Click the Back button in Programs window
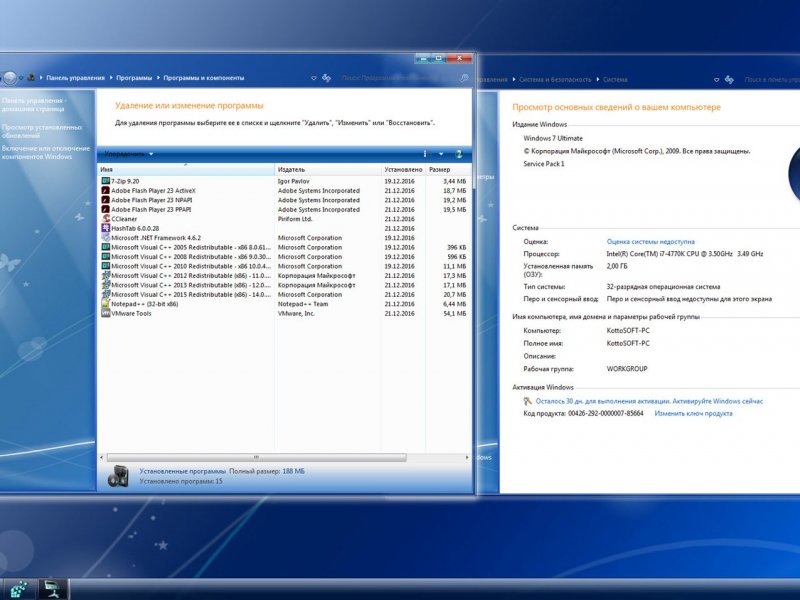Screen dimensions: 800x600 (9, 78)
